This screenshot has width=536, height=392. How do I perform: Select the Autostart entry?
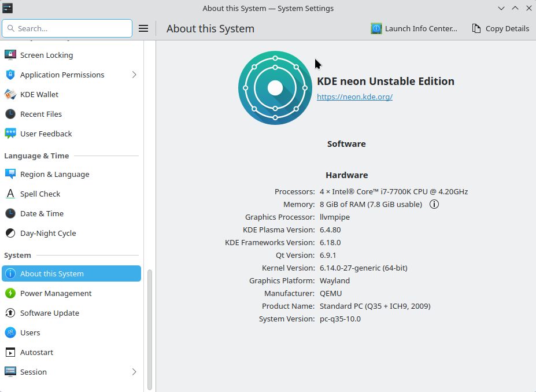(x=72, y=352)
